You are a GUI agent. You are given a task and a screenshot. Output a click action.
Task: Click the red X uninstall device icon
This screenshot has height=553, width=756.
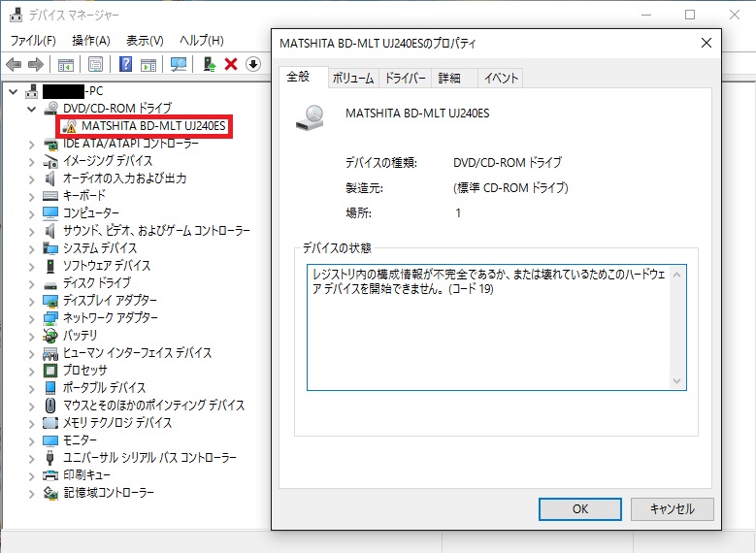231,64
